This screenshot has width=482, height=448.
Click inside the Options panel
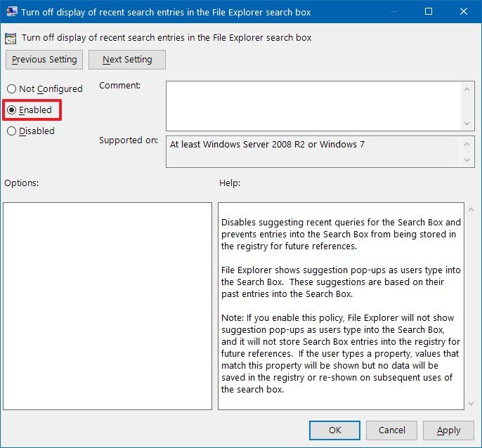108,305
